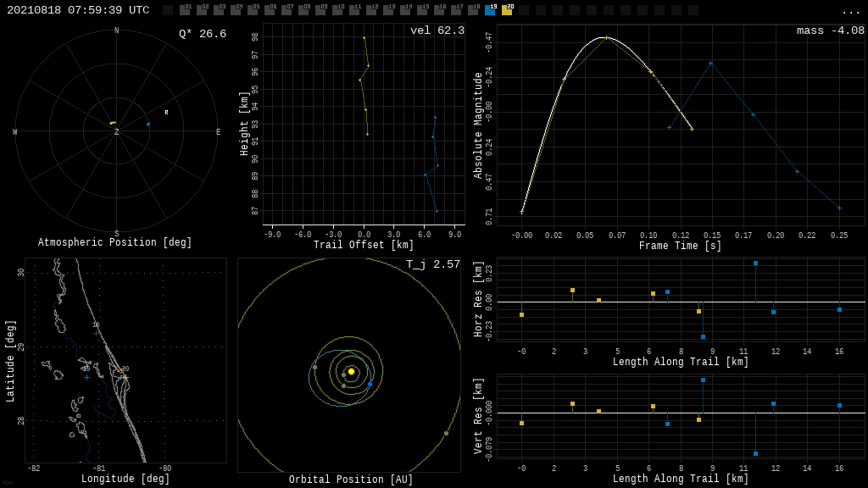Open the three-dot overflow menu
The width and height of the screenshot is (868, 488).
click(x=849, y=12)
